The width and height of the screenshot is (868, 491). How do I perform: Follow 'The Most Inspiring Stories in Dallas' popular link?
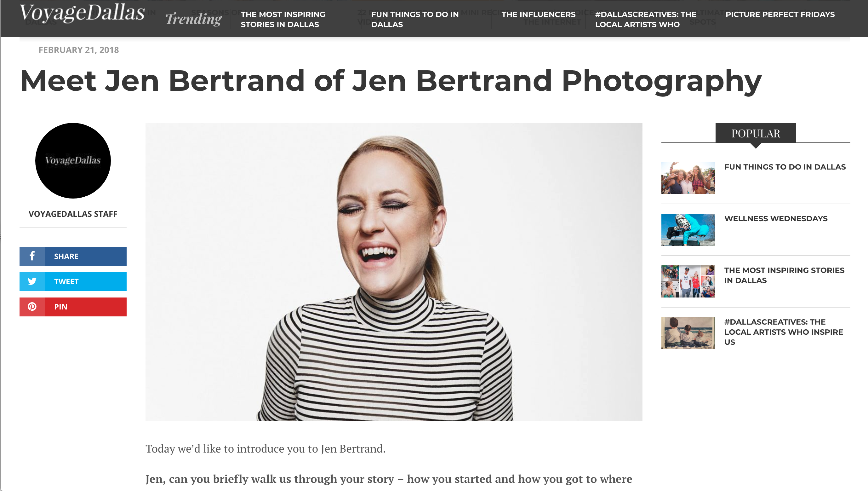(x=785, y=275)
